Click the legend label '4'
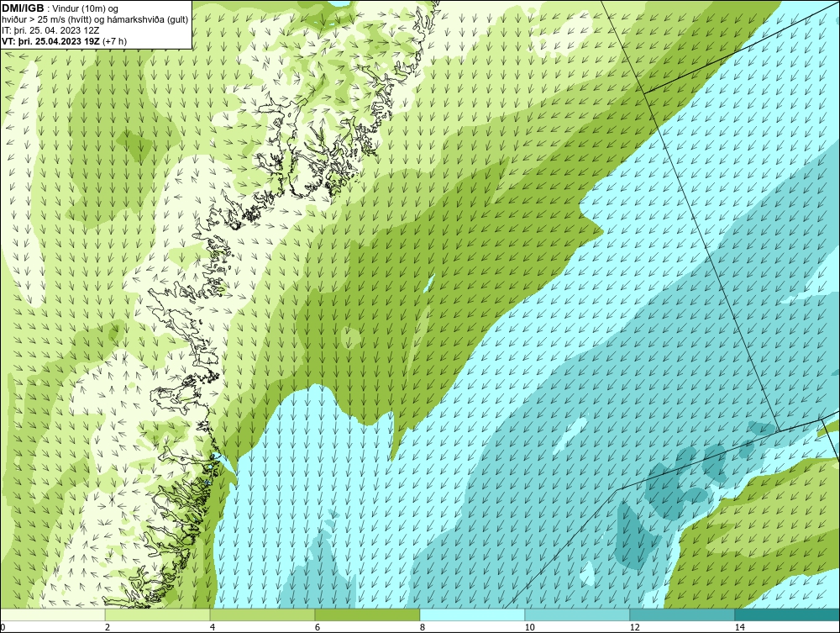Image resolution: width=840 pixels, height=633 pixels. pyautogui.click(x=213, y=627)
